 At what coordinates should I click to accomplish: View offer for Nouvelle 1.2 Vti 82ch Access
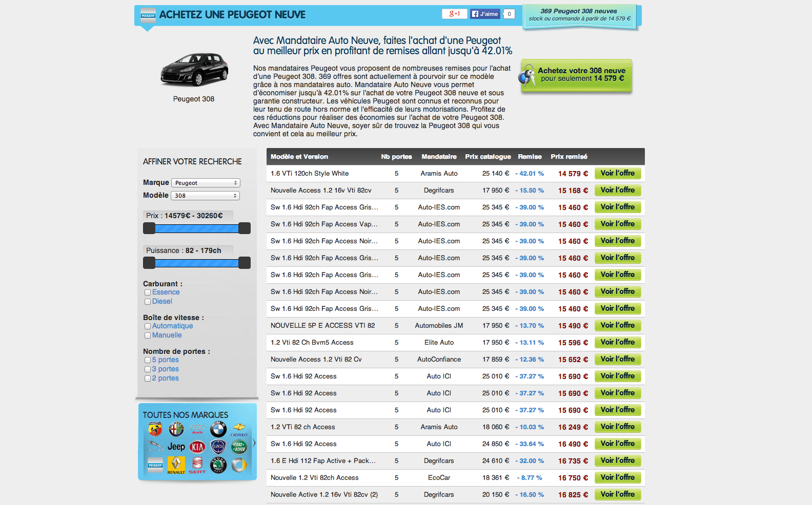point(617,477)
